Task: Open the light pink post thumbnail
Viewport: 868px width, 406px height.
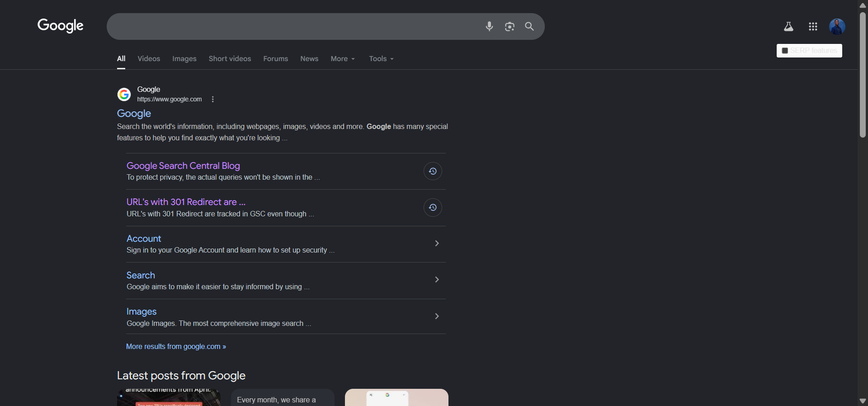Action: tap(396, 397)
